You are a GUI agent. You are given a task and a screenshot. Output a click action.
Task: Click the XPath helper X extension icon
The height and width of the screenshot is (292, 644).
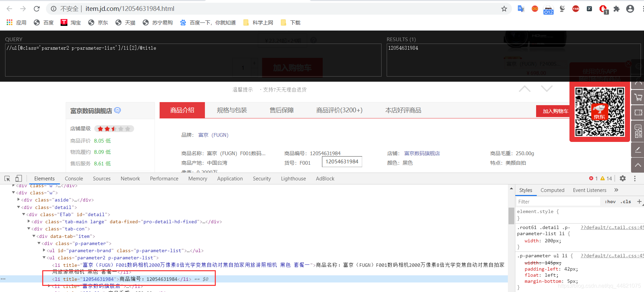coord(589,9)
